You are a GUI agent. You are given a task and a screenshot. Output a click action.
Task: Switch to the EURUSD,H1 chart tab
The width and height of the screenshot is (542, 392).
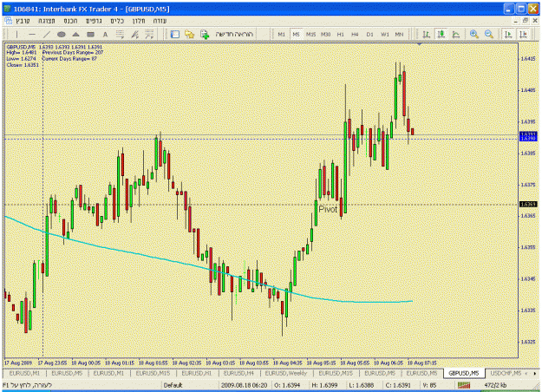196,373
